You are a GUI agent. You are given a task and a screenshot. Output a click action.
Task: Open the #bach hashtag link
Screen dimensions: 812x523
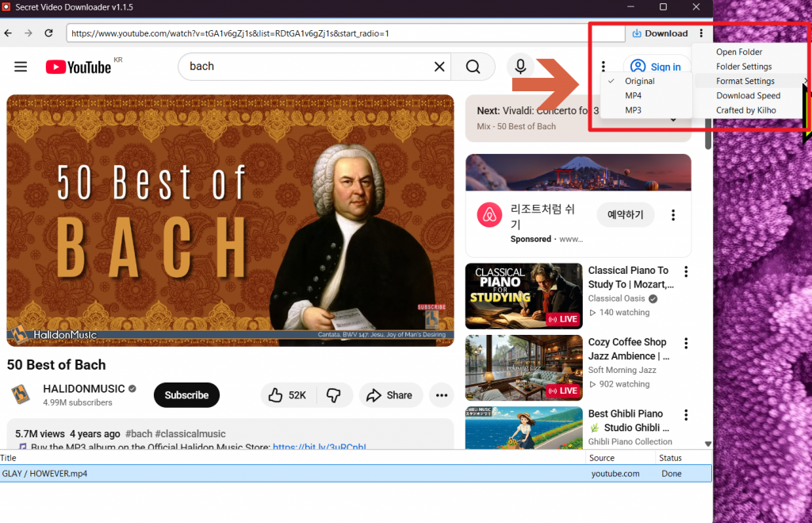(139, 434)
